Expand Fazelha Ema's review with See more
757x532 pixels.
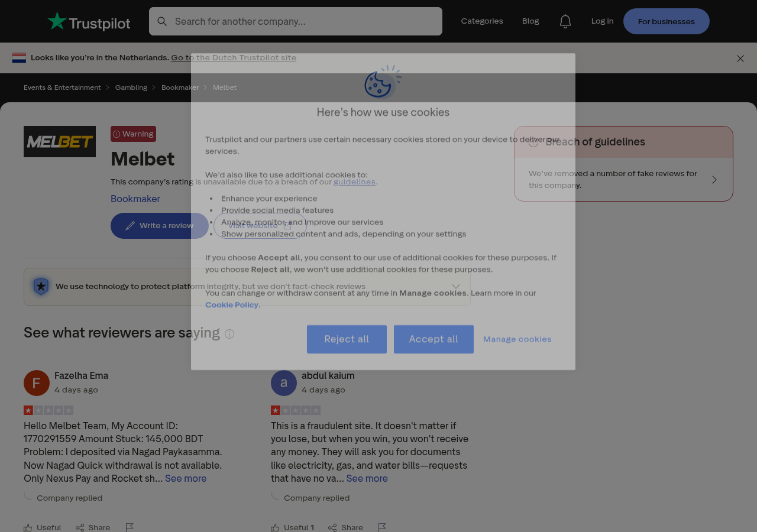pos(186,478)
